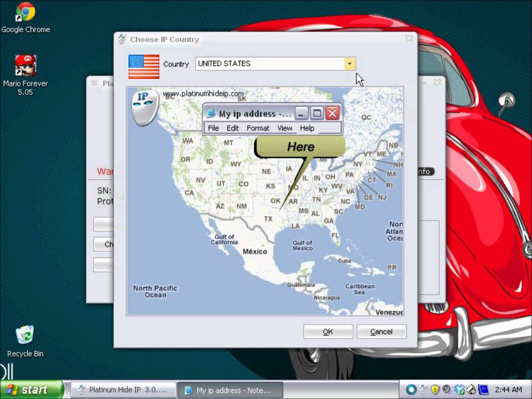This screenshot has height=399, width=532.
Task: Click the blue circular tray icon
Action: pyautogui.click(x=411, y=390)
